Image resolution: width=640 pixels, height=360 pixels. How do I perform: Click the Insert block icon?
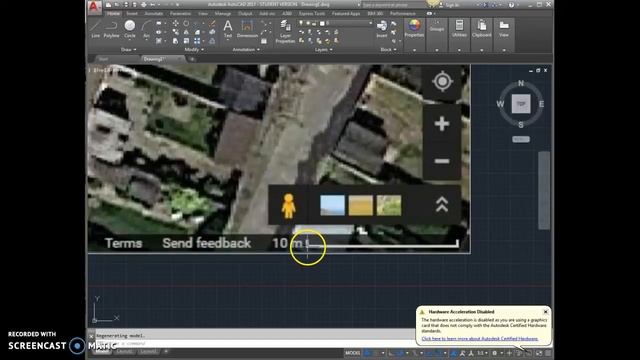tap(382, 29)
